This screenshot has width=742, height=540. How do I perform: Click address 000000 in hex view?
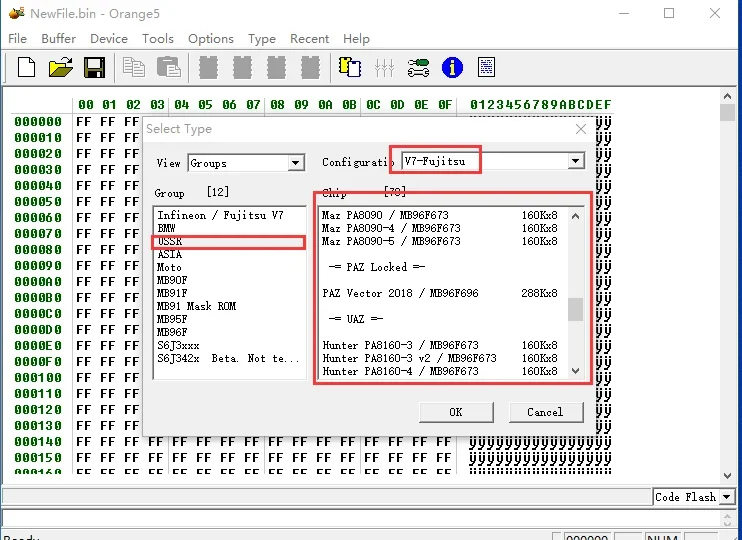point(38,122)
